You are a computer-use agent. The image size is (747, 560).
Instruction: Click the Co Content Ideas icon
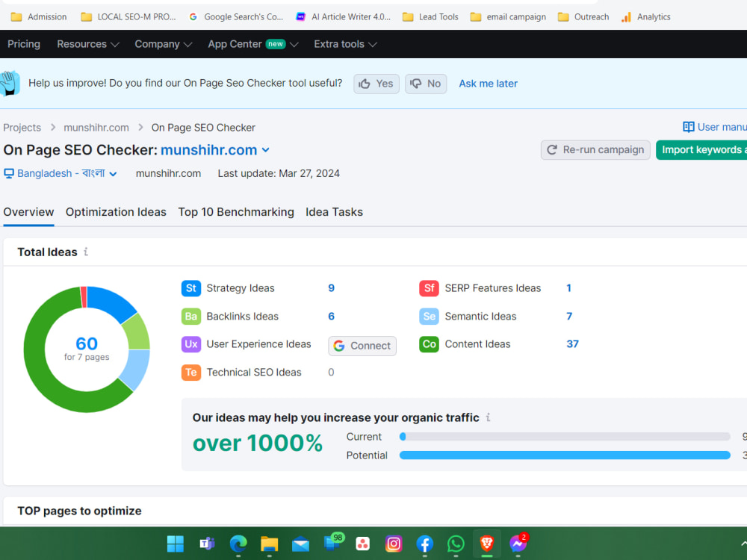click(429, 344)
